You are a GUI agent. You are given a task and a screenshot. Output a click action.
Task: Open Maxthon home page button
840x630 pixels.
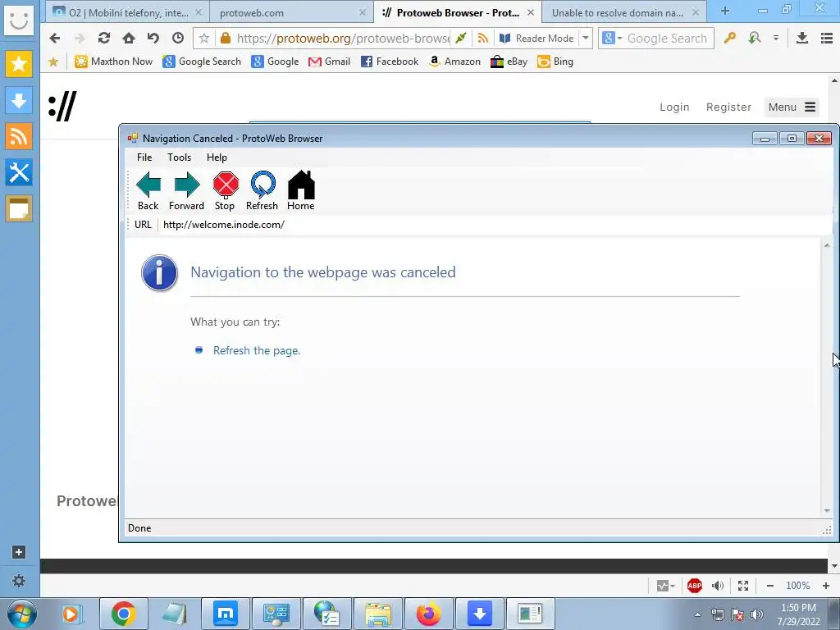pyautogui.click(x=129, y=38)
